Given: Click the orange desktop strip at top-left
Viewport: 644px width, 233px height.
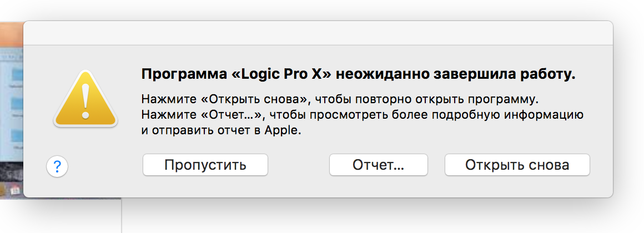Looking at the screenshot, I should pos(11,33).
